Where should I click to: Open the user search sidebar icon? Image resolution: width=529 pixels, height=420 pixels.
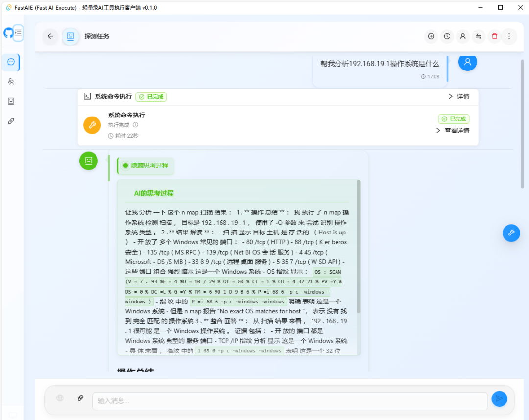pyautogui.click(x=11, y=82)
